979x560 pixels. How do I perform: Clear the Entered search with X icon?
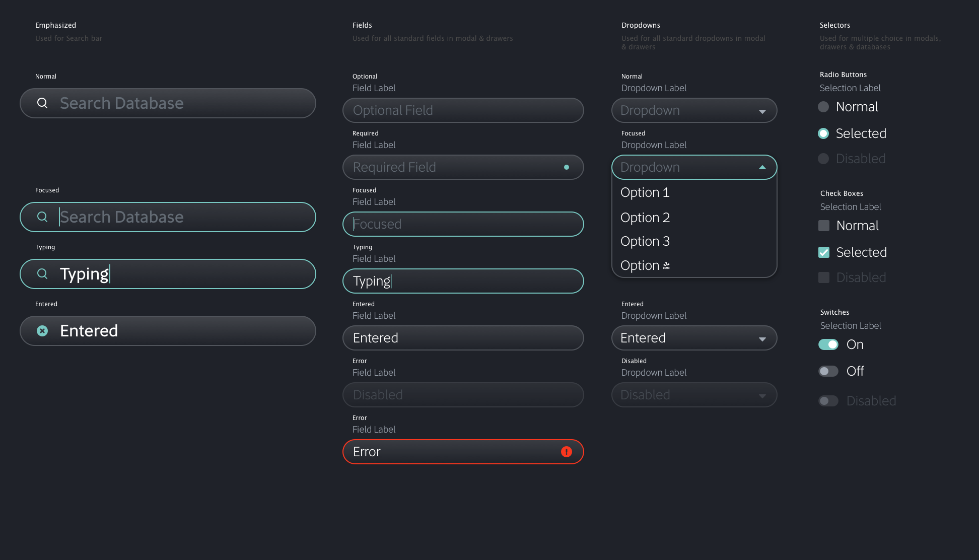(x=42, y=331)
